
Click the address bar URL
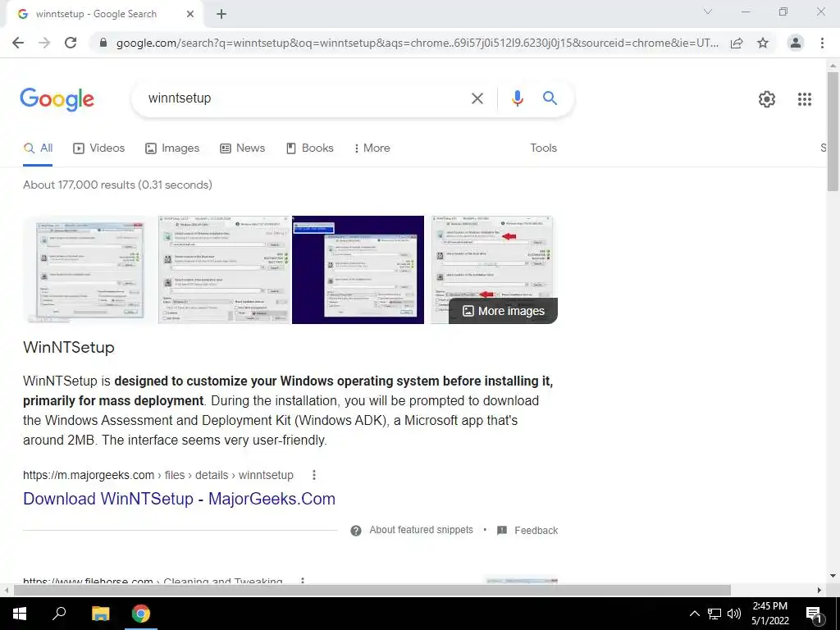click(x=418, y=43)
